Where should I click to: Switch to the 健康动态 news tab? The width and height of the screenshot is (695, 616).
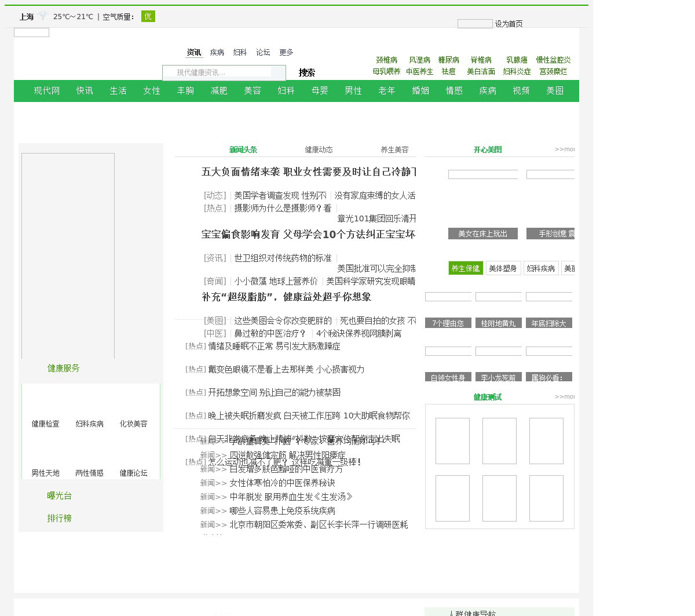[319, 150]
